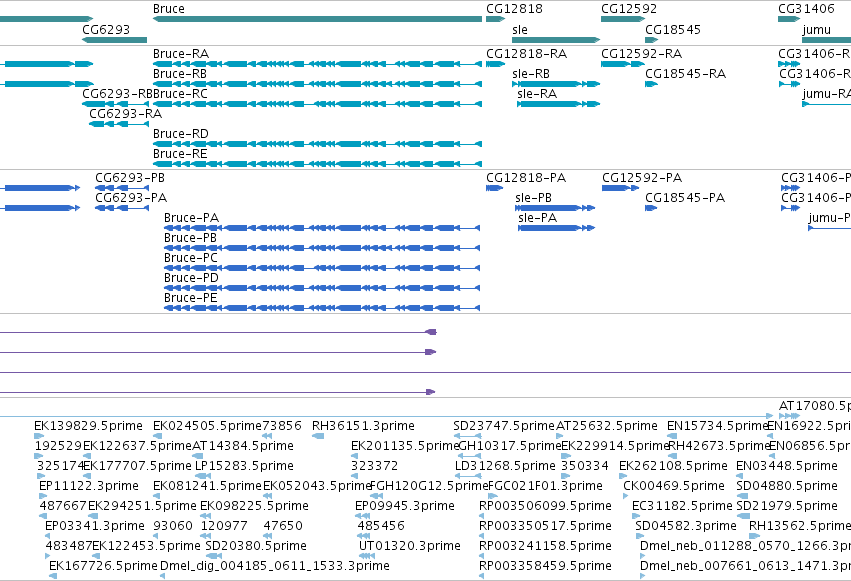
Task: Click the EK229914.5prime EST label
Action: tap(615, 446)
